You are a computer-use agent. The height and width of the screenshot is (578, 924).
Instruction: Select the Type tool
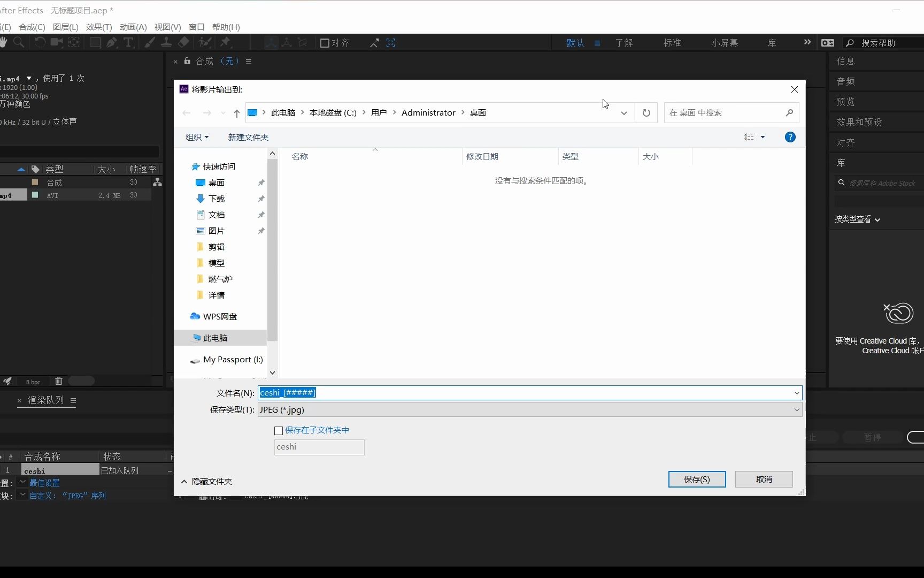[129, 42]
